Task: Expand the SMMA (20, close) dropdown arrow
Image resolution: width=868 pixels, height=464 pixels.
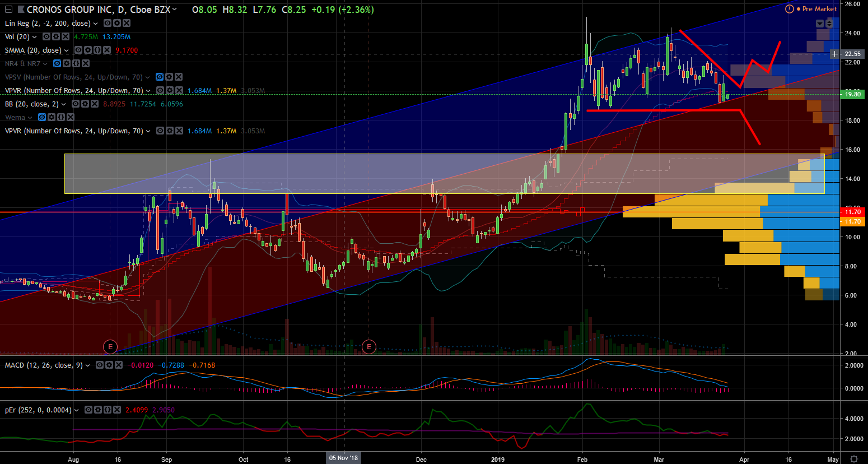Action: (x=67, y=50)
